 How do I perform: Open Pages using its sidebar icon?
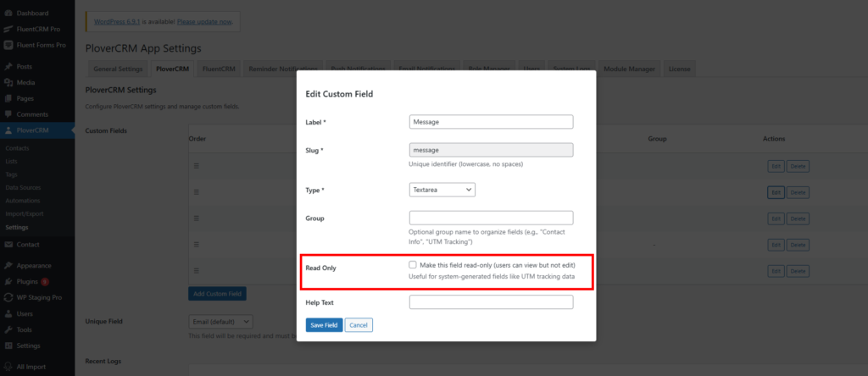click(8, 98)
